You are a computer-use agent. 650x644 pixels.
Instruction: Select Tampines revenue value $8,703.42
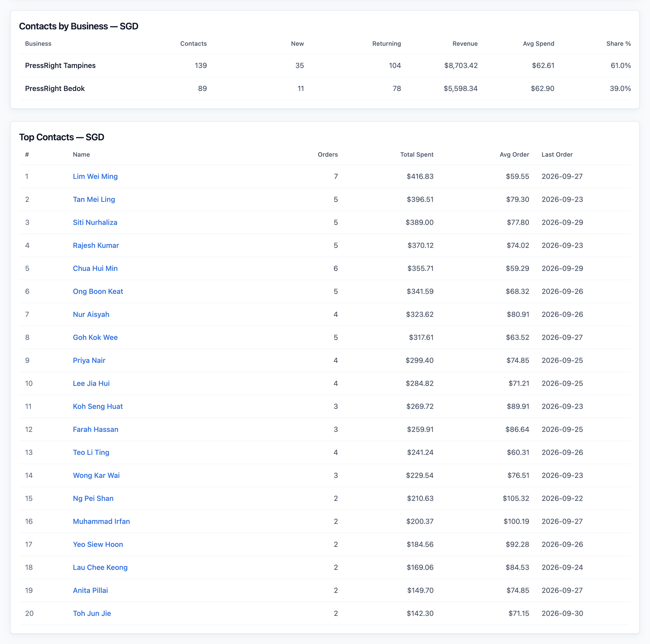coord(461,65)
